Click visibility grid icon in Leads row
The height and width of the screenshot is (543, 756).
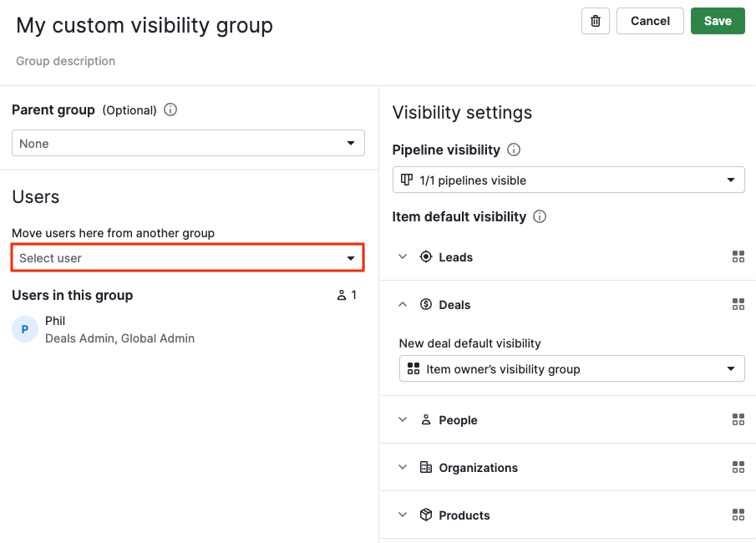(738, 257)
